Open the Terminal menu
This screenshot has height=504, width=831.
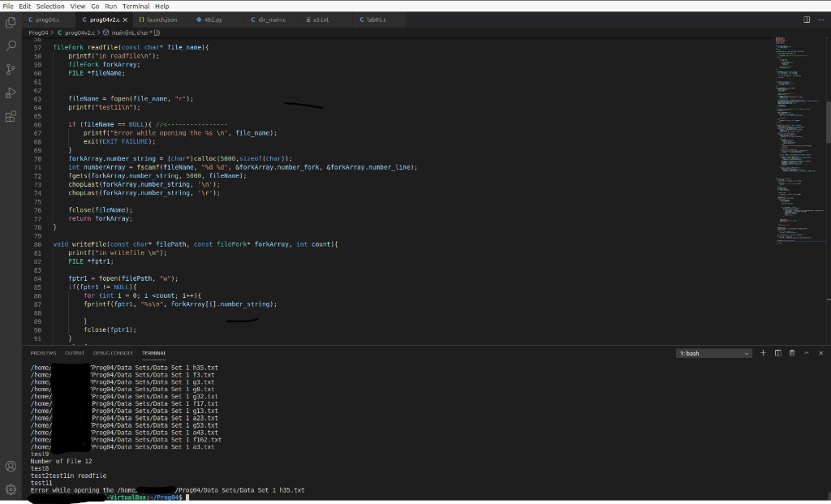pos(136,6)
